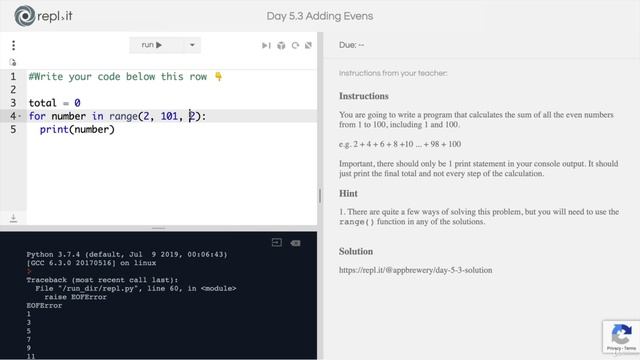Click the editor-console divider handle
The width and height of the screenshot is (640, 360).
pos(158,229)
